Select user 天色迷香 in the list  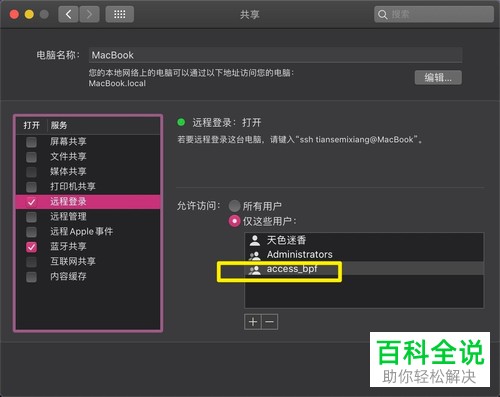click(364, 240)
